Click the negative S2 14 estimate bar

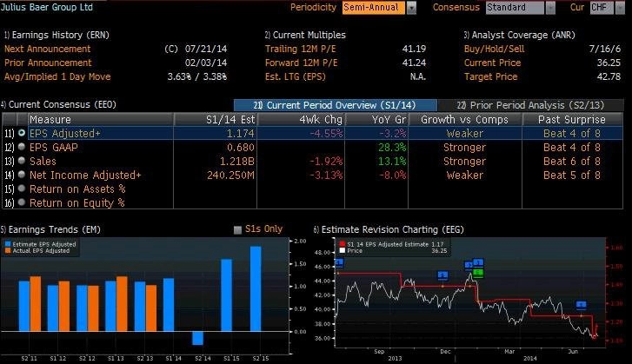click(x=198, y=338)
